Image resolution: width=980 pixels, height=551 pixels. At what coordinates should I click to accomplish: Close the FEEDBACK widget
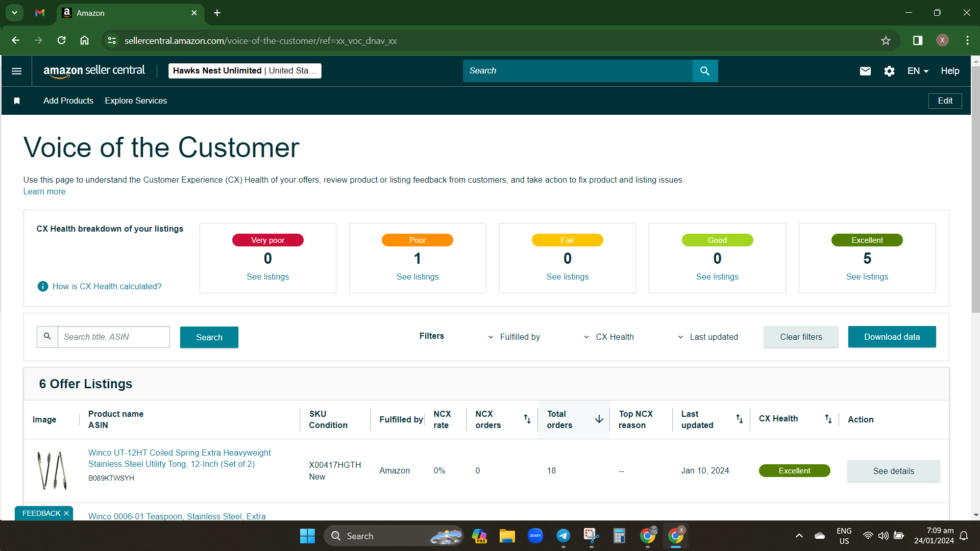coord(66,513)
